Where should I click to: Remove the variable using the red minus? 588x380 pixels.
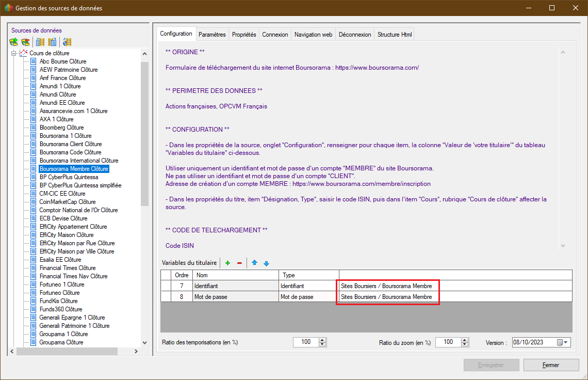coord(239,263)
